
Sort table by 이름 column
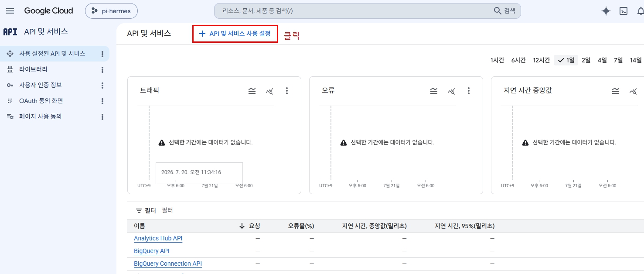140,226
